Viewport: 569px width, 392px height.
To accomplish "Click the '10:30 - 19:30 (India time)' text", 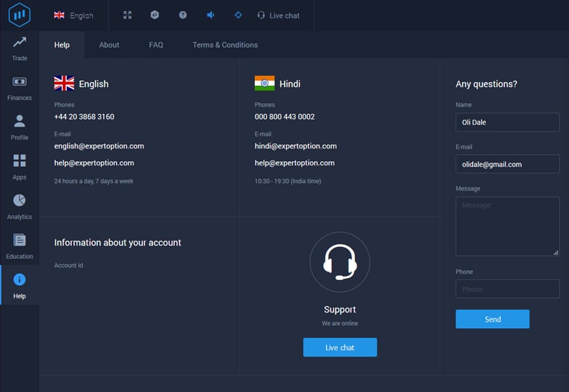I will coord(288,181).
